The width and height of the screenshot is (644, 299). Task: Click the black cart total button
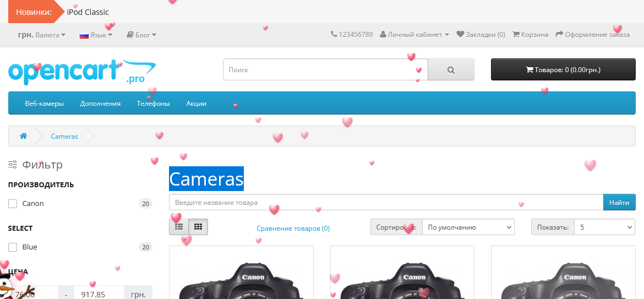(563, 70)
